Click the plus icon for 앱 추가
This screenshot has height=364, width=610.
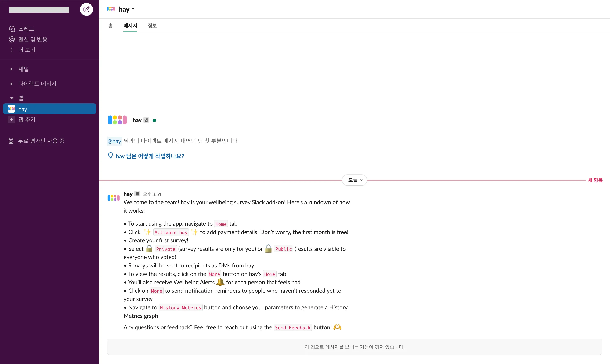click(x=11, y=119)
